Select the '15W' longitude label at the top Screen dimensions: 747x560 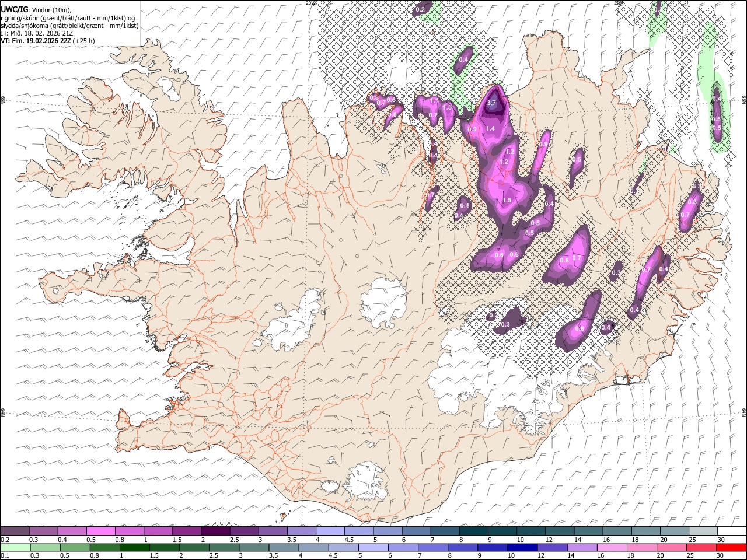(x=617, y=3)
